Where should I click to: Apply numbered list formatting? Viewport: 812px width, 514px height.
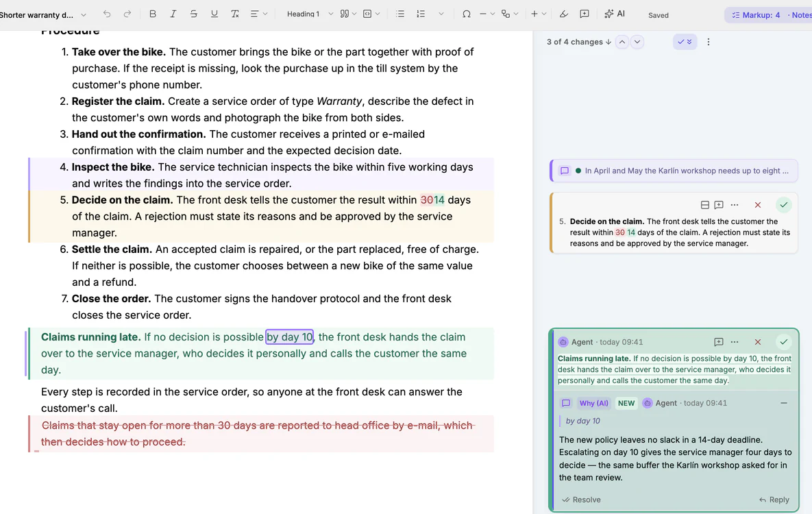(421, 14)
